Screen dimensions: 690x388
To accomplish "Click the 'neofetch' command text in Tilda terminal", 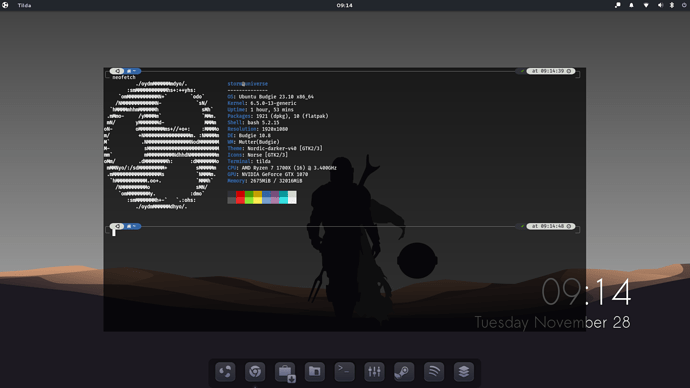I will tap(124, 77).
